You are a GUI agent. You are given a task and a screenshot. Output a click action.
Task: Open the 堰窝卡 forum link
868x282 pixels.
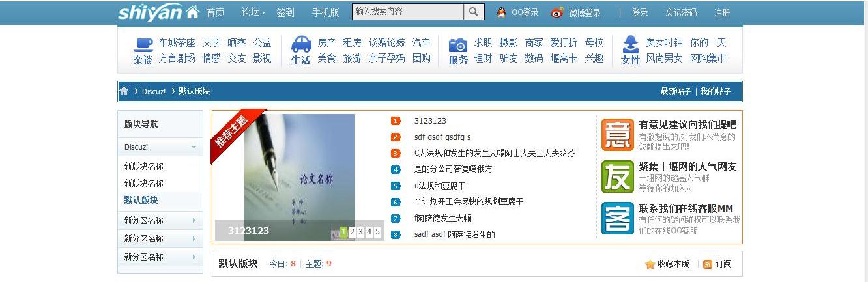pyautogui.click(x=564, y=58)
